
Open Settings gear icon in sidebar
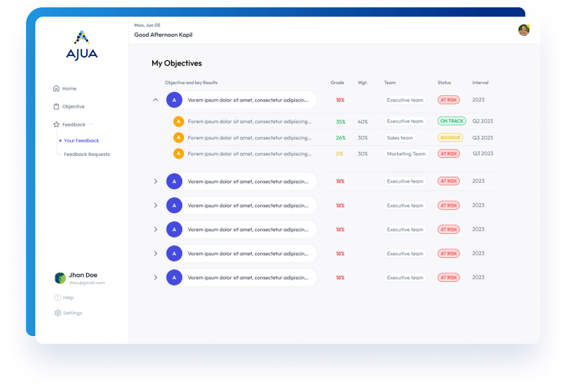(x=57, y=313)
